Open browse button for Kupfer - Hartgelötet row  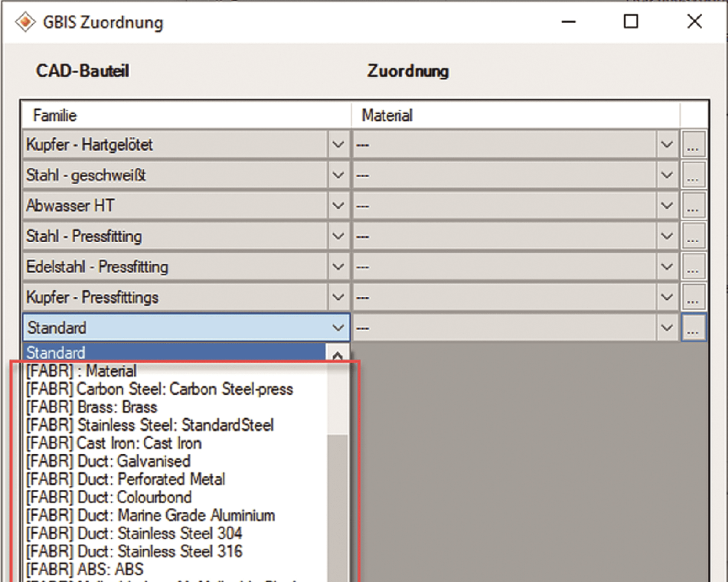693,146
